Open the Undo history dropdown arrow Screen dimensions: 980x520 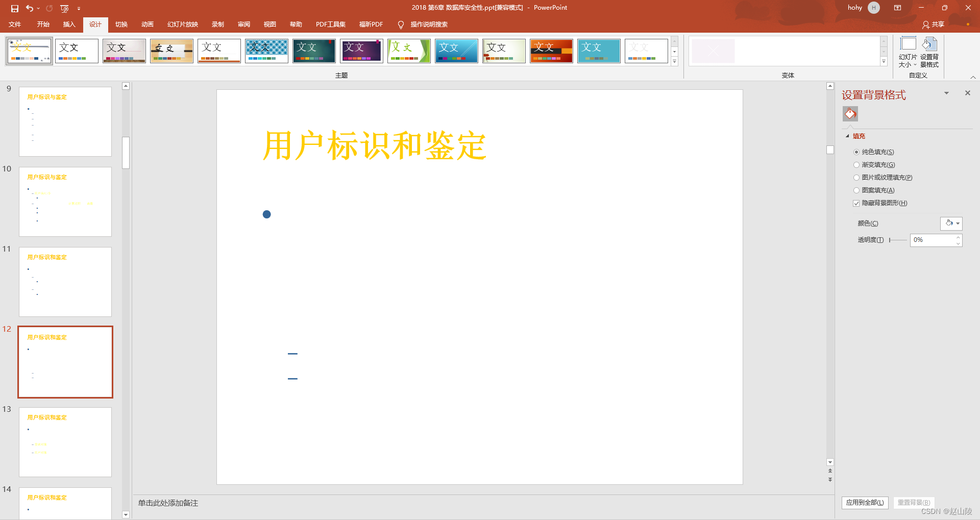tap(38, 8)
